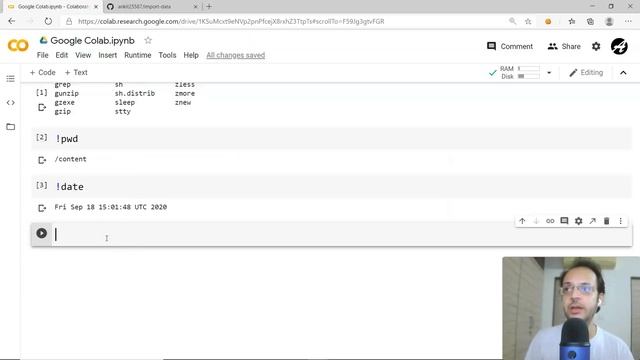Open the Insert menu
This screenshot has width=640, height=360.
coord(107,55)
